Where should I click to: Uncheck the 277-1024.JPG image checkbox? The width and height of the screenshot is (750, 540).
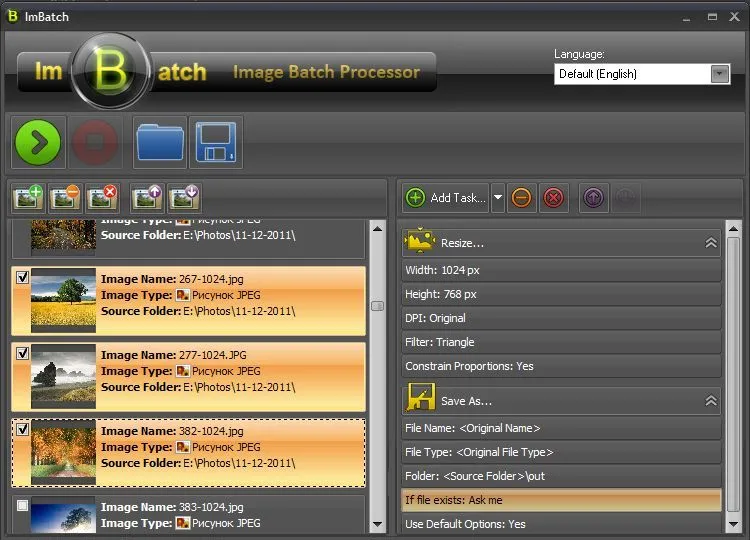tap(23, 354)
